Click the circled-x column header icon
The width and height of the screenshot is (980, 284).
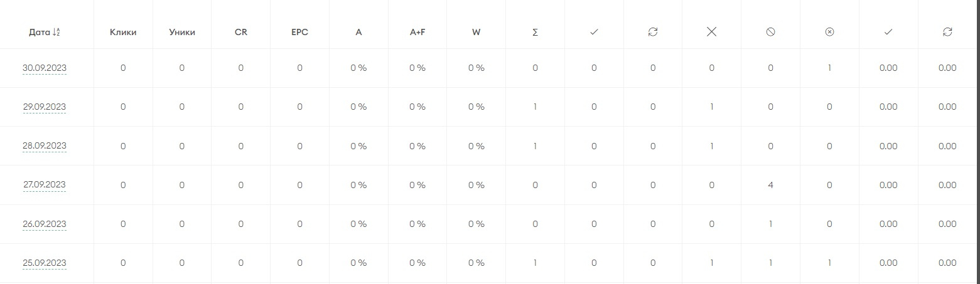829,32
